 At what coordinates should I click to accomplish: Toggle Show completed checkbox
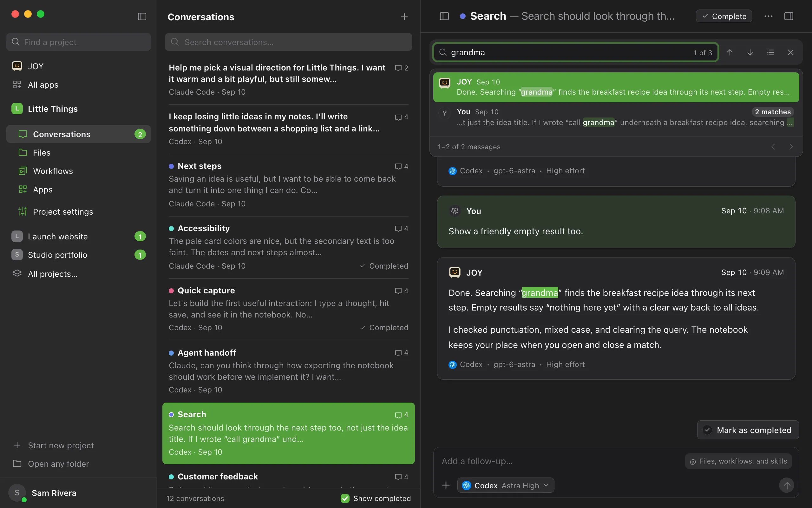click(x=345, y=498)
